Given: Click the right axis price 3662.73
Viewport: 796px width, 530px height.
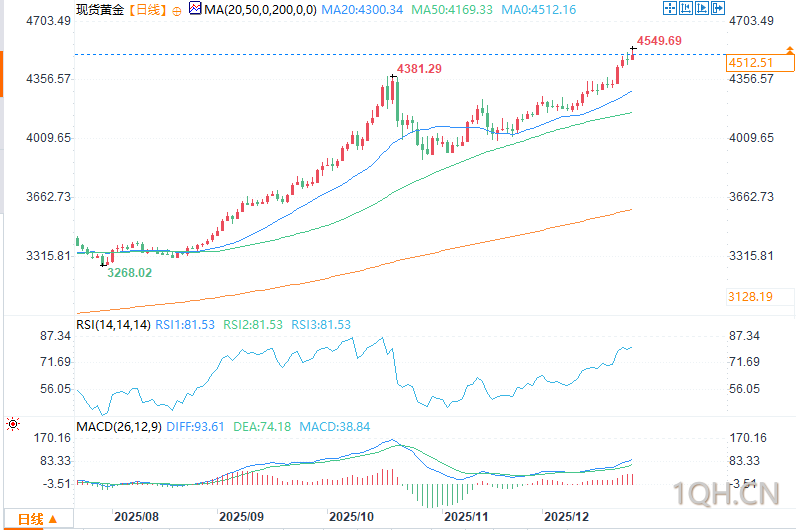Looking at the screenshot, I should (x=751, y=197).
